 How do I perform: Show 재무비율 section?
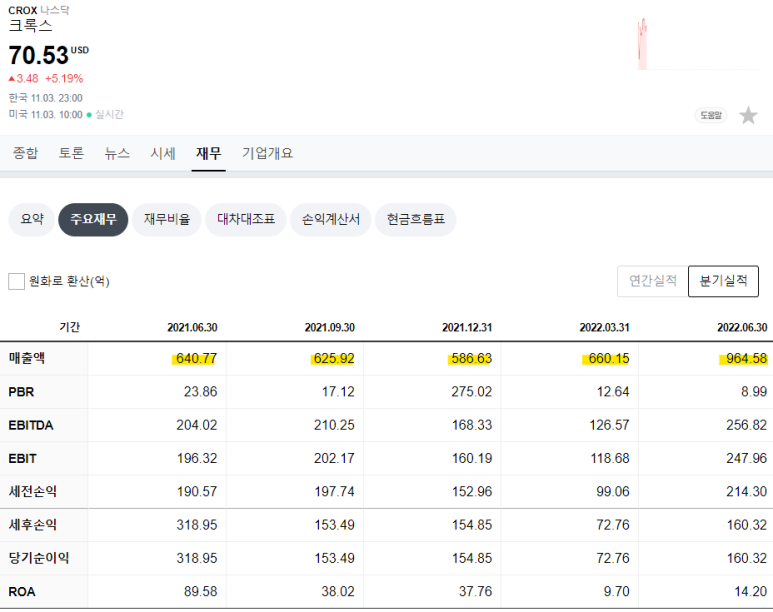pos(167,219)
